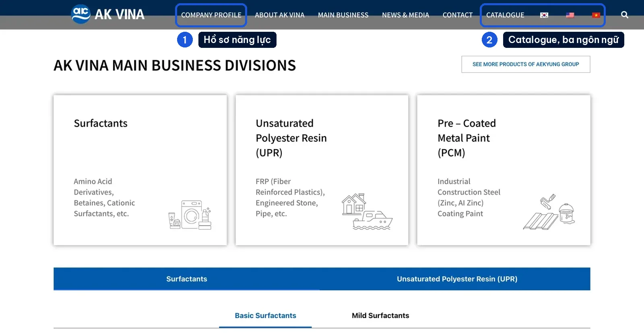Go to the Contact page

(x=458, y=15)
